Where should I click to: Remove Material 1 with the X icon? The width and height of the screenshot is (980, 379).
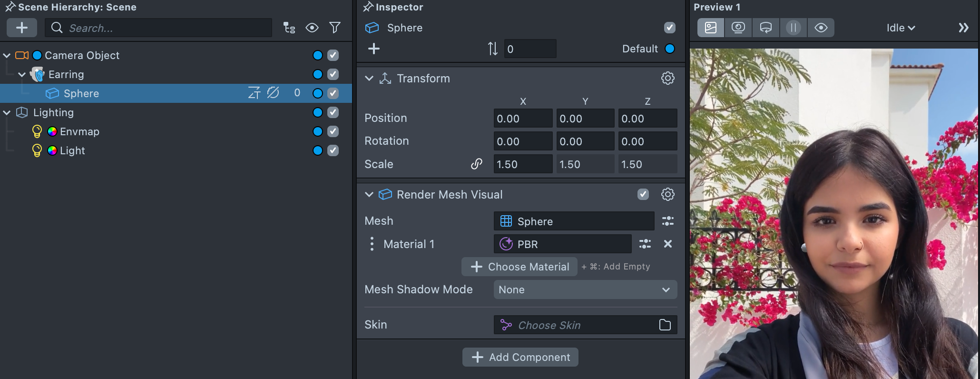(667, 244)
